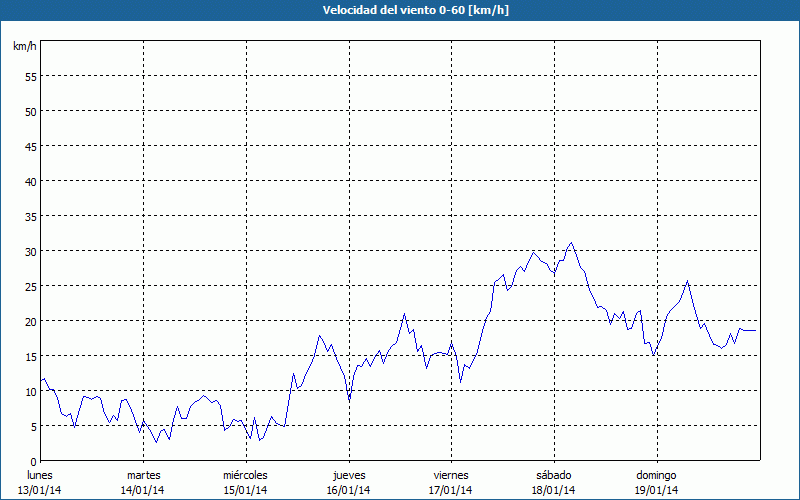Select the 55 value on the vertical axis
This screenshot has height=500, width=800.
30,76
